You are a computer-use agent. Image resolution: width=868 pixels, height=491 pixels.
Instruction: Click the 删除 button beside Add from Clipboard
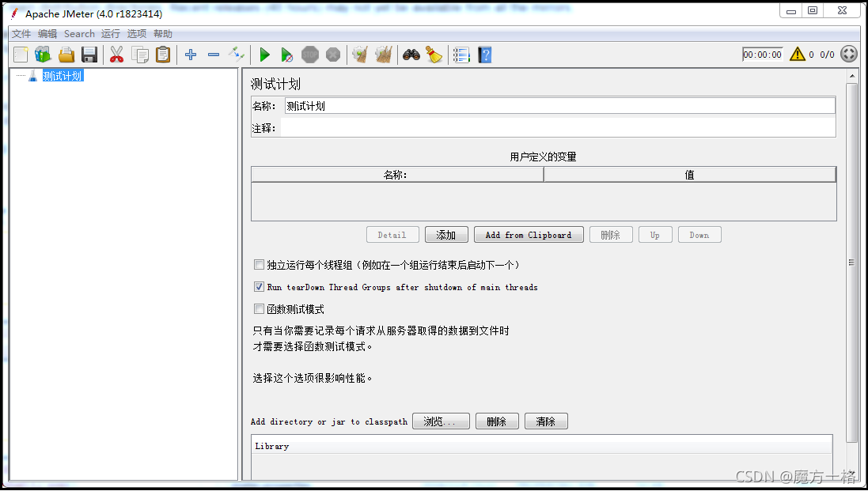tap(611, 235)
